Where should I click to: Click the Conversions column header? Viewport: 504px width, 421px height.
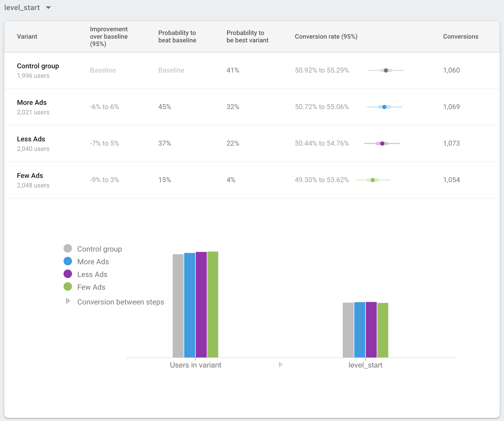point(460,37)
